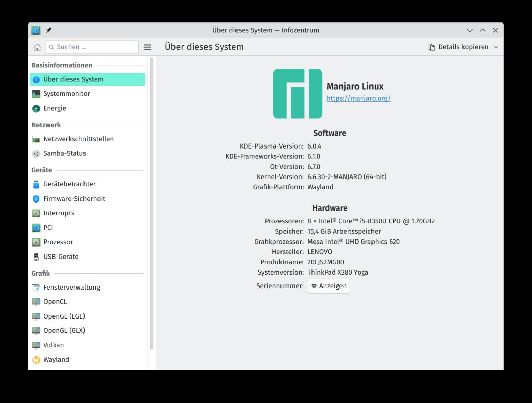Click the Energie icon in the sidebar
532x403 pixels.
pyautogui.click(x=36, y=108)
